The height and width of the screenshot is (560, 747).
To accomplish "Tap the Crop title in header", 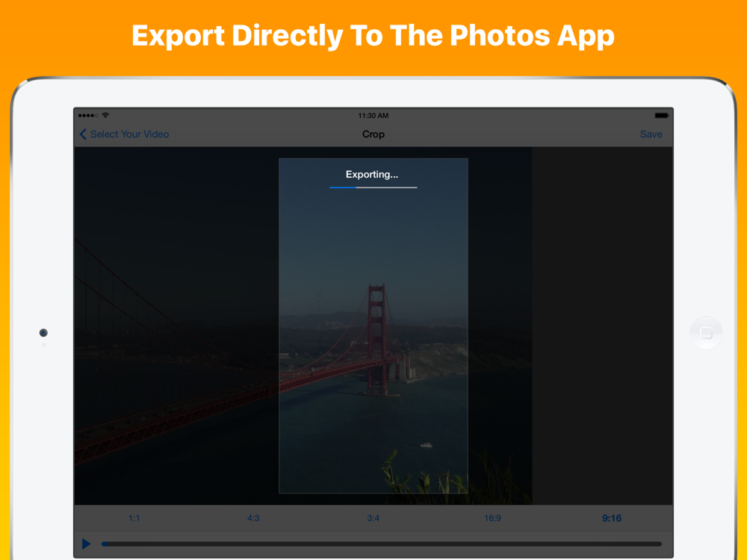I will [x=373, y=134].
